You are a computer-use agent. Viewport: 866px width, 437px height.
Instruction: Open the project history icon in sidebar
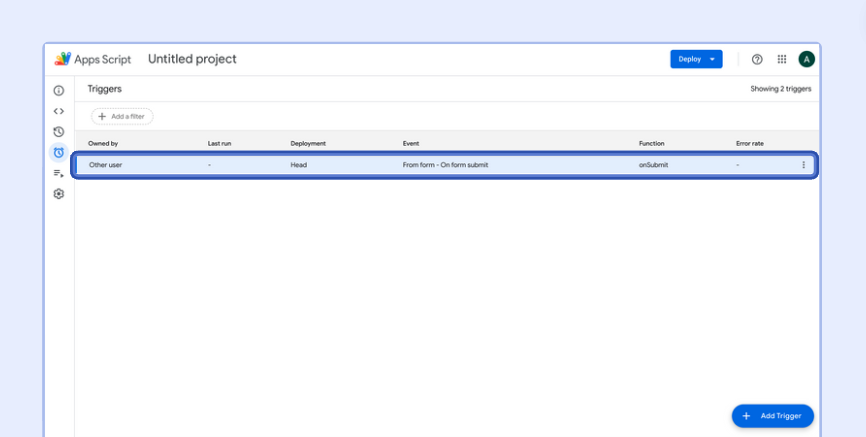[59, 132]
